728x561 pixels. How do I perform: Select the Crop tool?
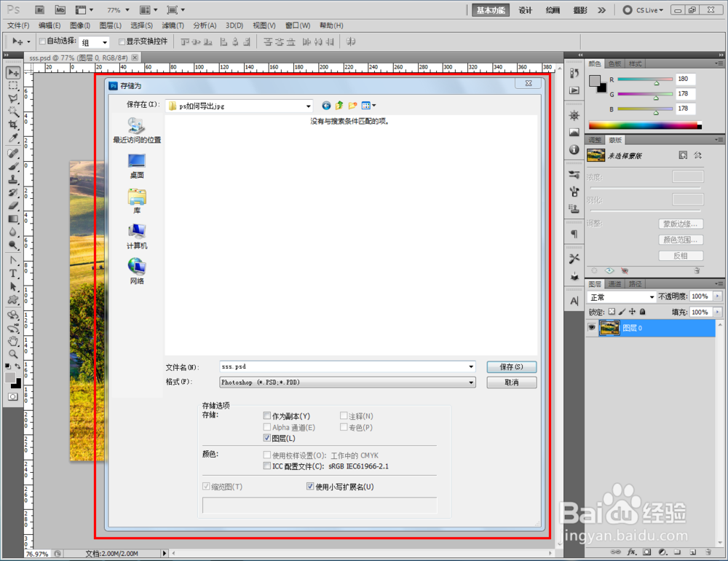[13, 125]
